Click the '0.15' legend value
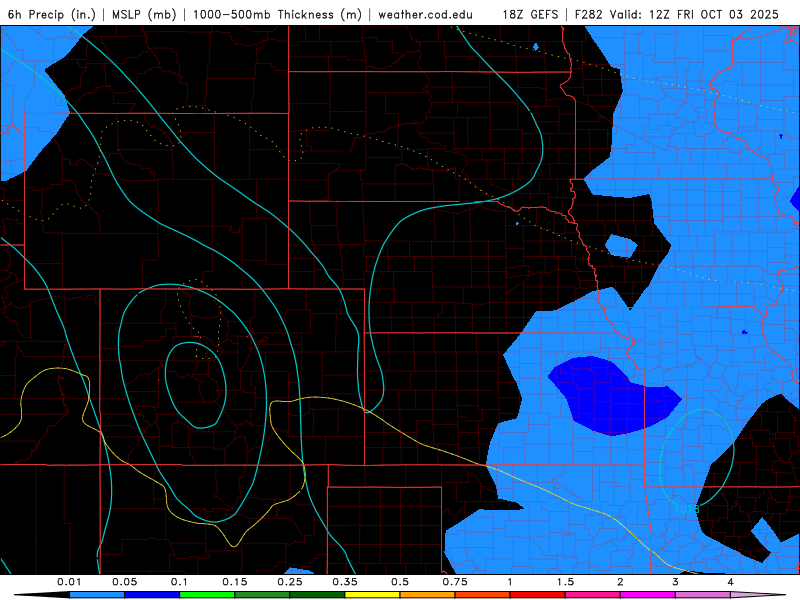This screenshot has width=800, height=600. pyautogui.click(x=235, y=582)
